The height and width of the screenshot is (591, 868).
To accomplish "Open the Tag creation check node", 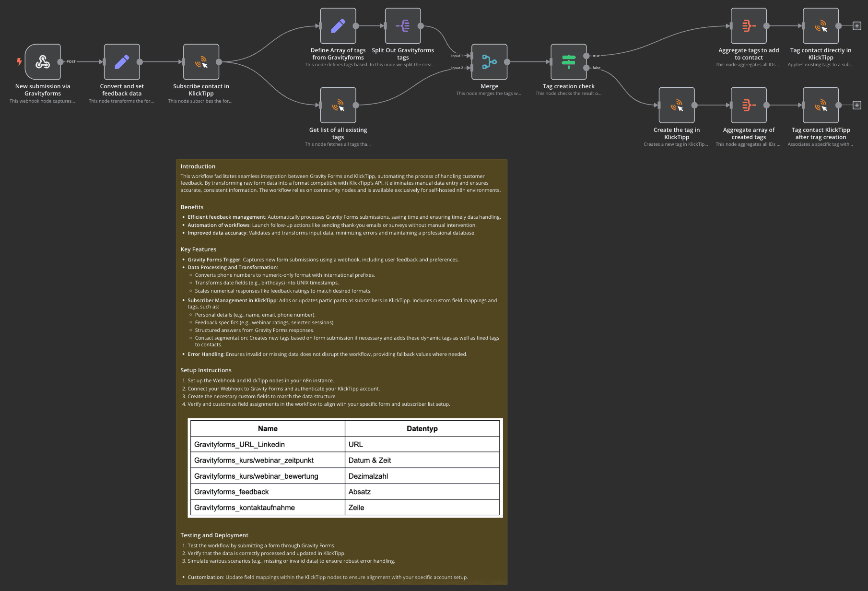I will pyautogui.click(x=568, y=62).
